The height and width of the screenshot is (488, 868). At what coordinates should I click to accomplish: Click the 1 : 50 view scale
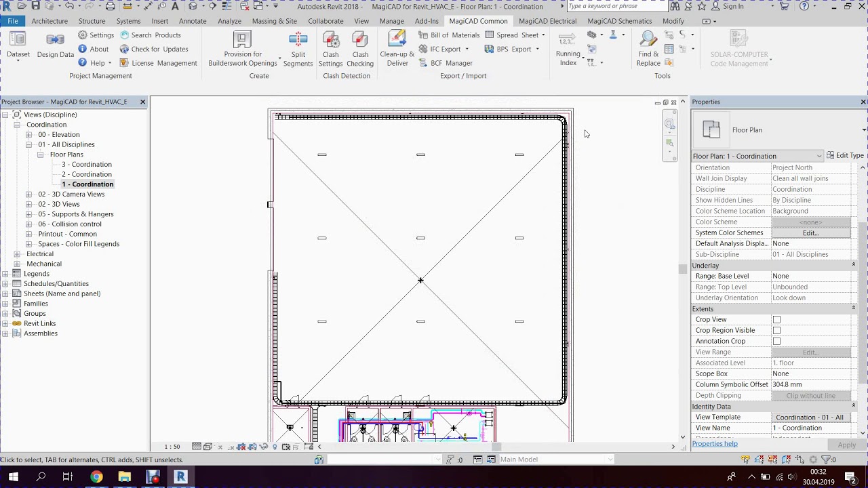click(172, 447)
